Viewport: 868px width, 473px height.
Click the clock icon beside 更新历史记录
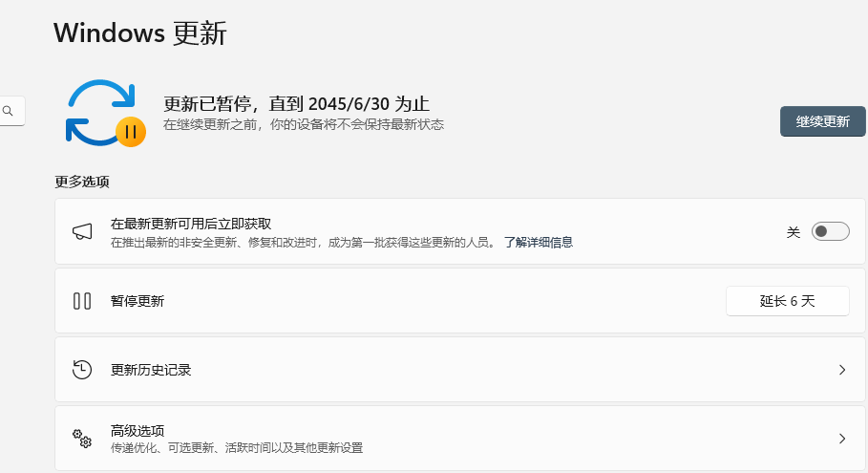(x=82, y=370)
